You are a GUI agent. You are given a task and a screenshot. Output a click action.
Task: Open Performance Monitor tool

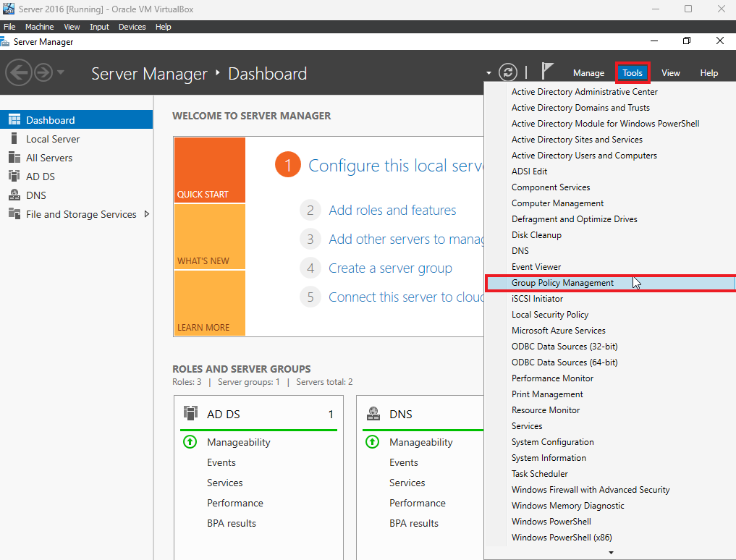[x=552, y=378]
